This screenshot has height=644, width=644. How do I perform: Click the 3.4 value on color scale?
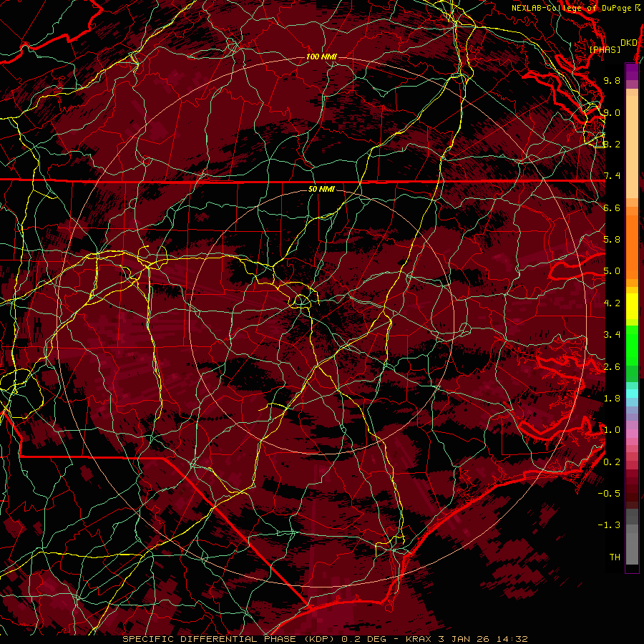pyautogui.click(x=612, y=335)
